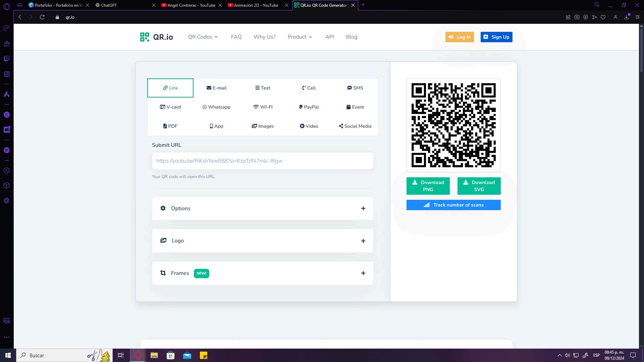The height and width of the screenshot is (362, 644).
Task: Open sidebar settings gear icon
Action: click(x=7, y=201)
